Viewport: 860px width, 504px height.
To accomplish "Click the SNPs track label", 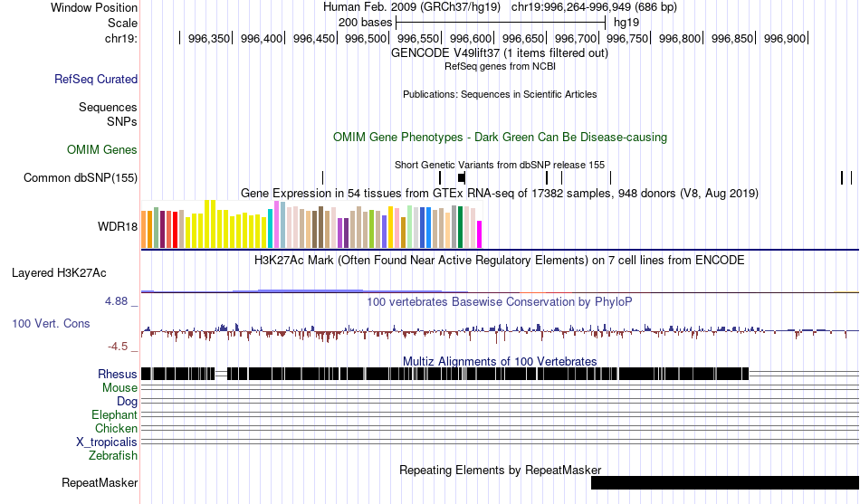I will tap(122, 121).
